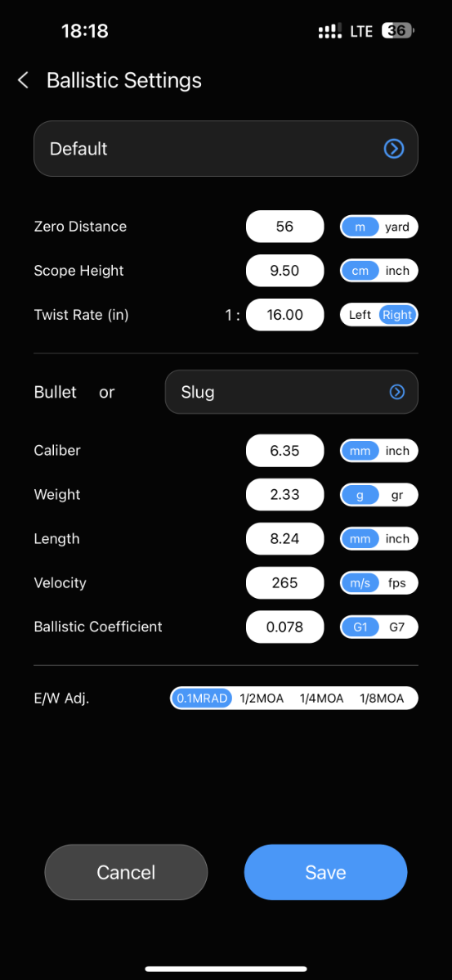452x980 pixels.
Task: Select 1/4MOA adjustment option
Action: coord(321,699)
